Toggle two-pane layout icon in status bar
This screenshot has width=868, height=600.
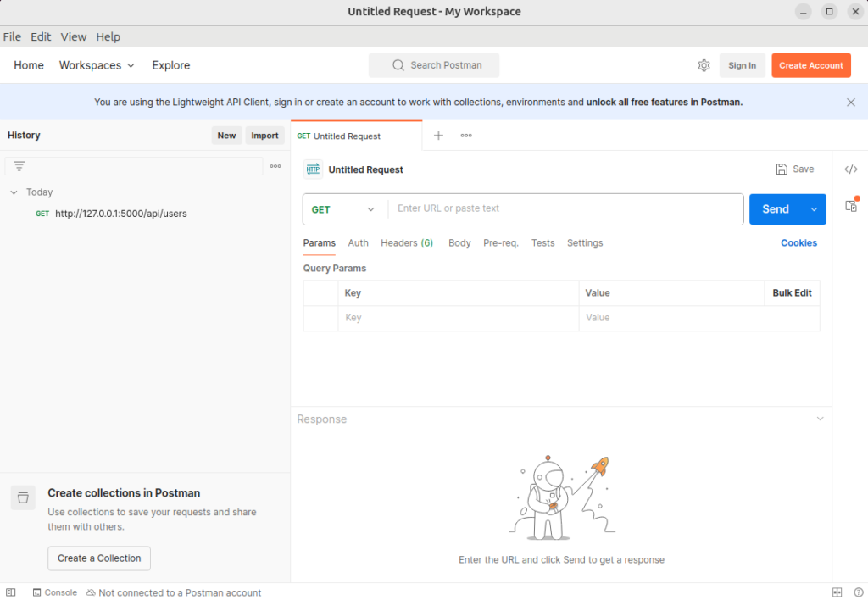coord(837,592)
